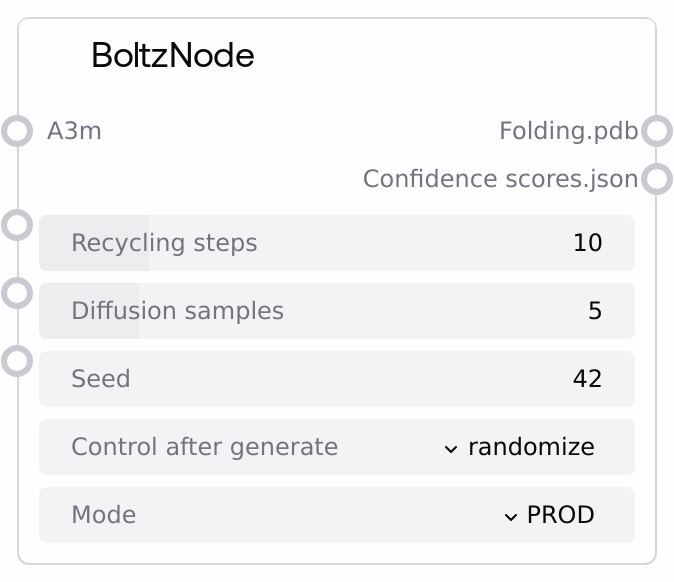Click the chevron beside randomize
Screen dimensions: 674x582
point(451,448)
